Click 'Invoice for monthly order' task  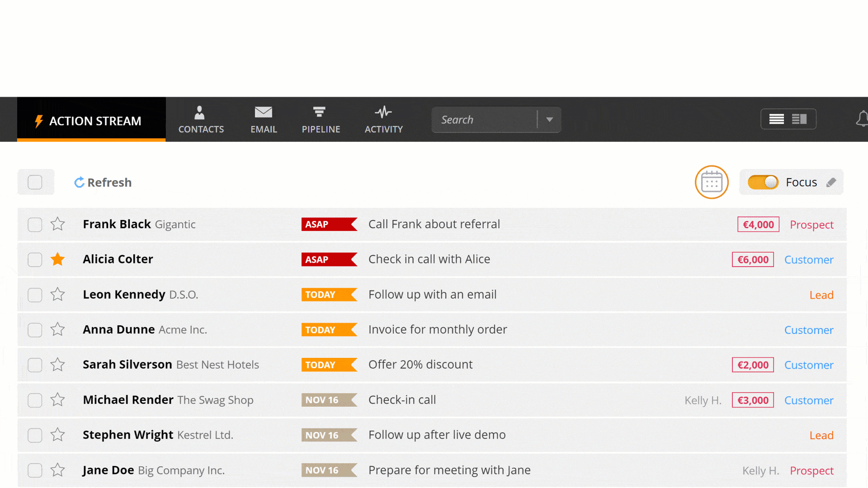(438, 330)
